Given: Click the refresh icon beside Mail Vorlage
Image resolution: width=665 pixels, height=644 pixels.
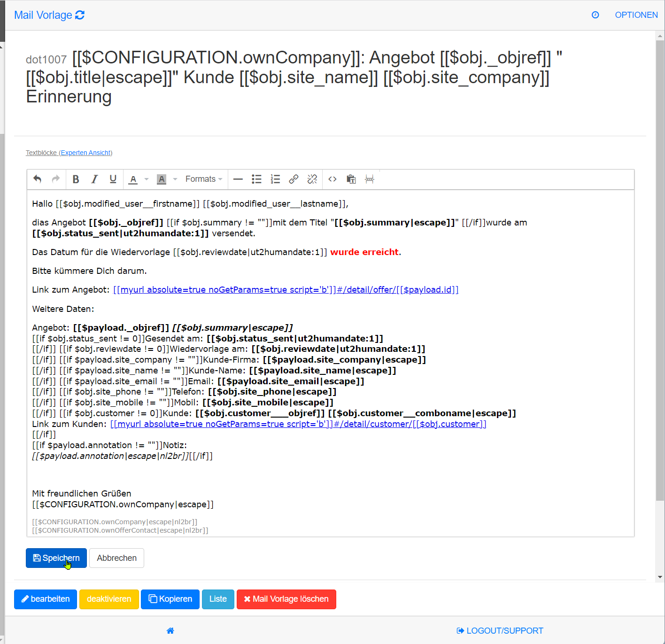Looking at the screenshot, I should click(80, 15).
